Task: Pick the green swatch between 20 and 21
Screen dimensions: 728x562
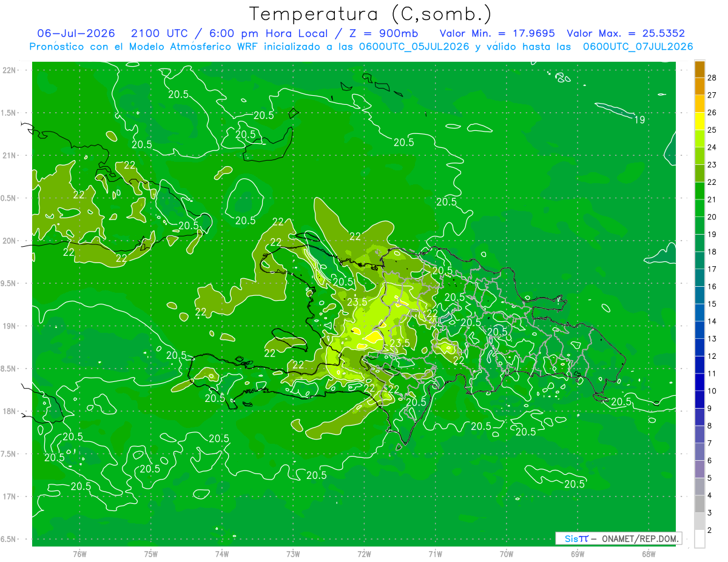Action: 699,209
